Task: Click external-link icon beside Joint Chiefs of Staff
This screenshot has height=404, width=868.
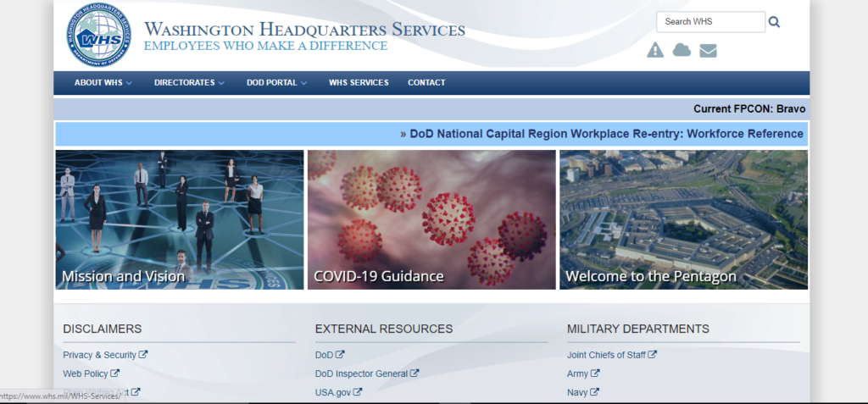Action: (x=652, y=355)
